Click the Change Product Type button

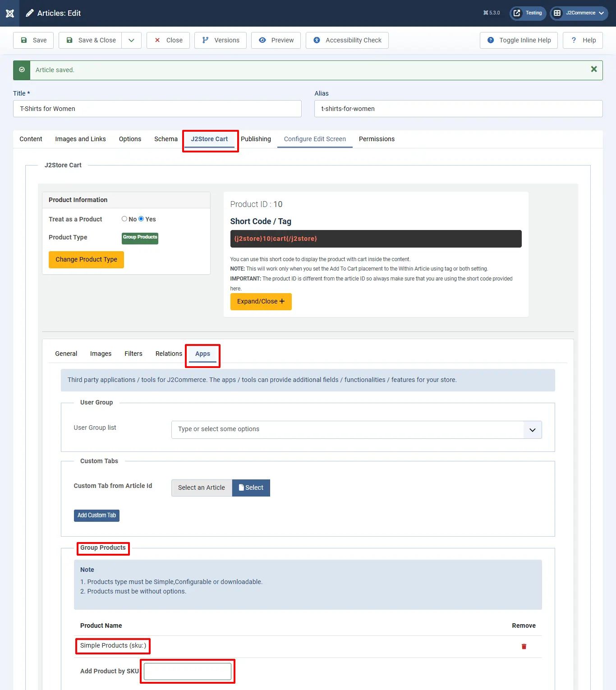click(x=86, y=259)
